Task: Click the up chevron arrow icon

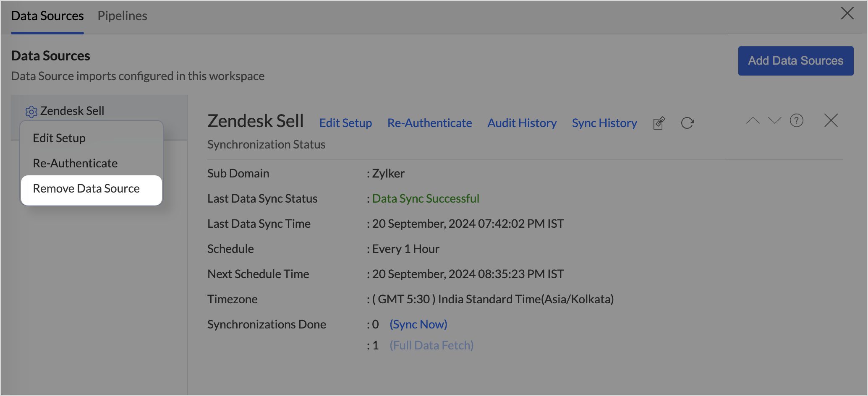Action: tap(753, 121)
